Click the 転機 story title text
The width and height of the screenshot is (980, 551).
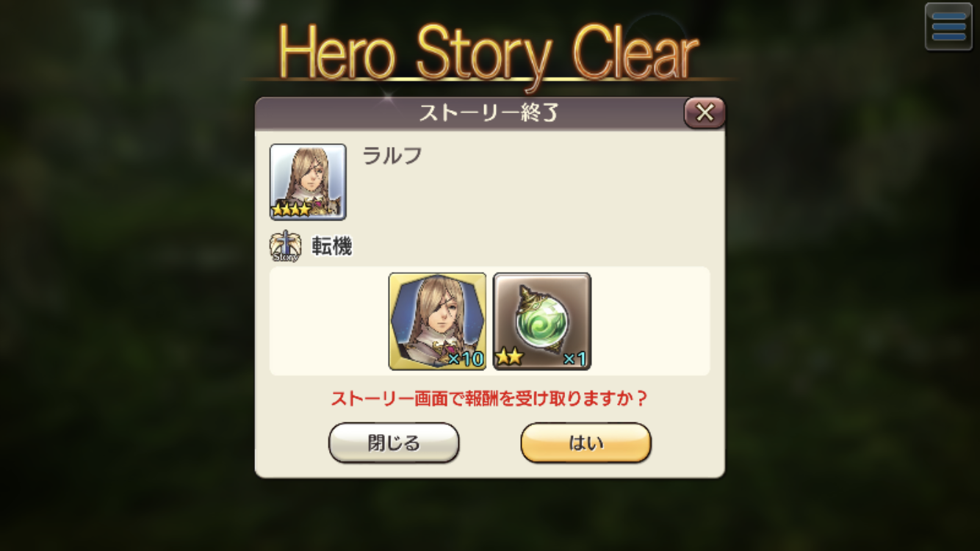(x=332, y=247)
